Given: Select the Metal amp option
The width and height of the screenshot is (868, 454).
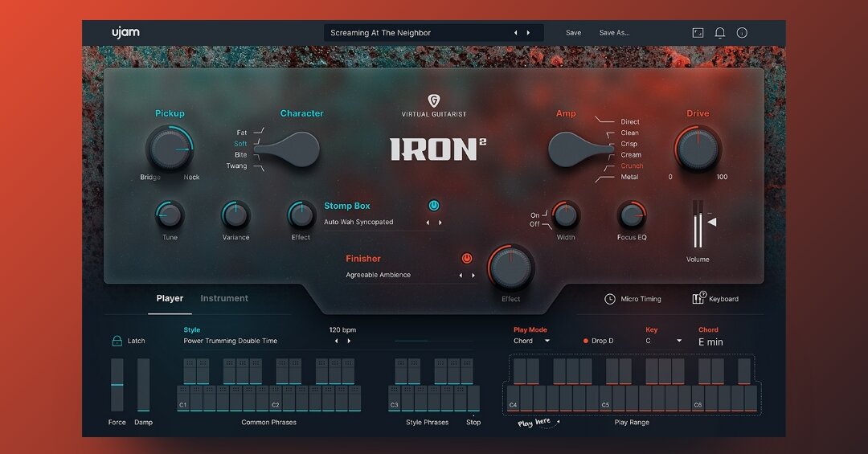Looking at the screenshot, I should click(629, 177).
